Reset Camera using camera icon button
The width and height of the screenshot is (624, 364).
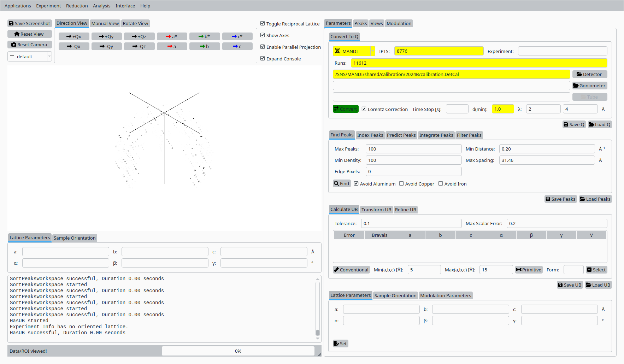tap(30, 45)
